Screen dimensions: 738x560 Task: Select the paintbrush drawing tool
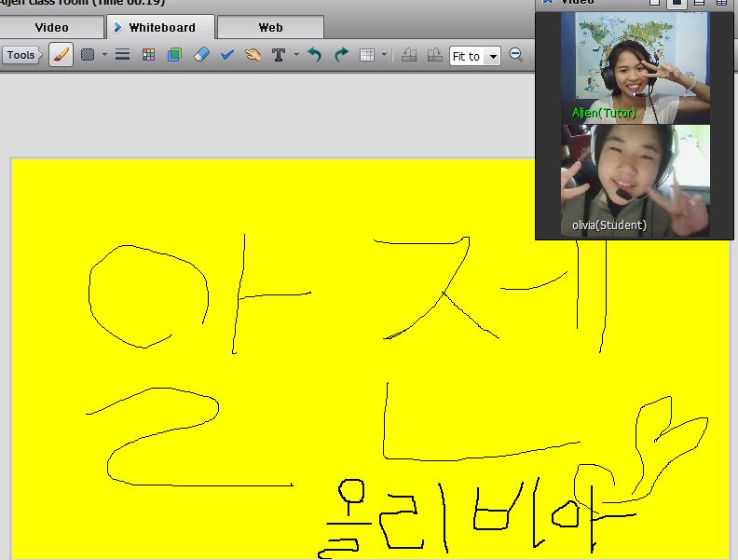61,55
